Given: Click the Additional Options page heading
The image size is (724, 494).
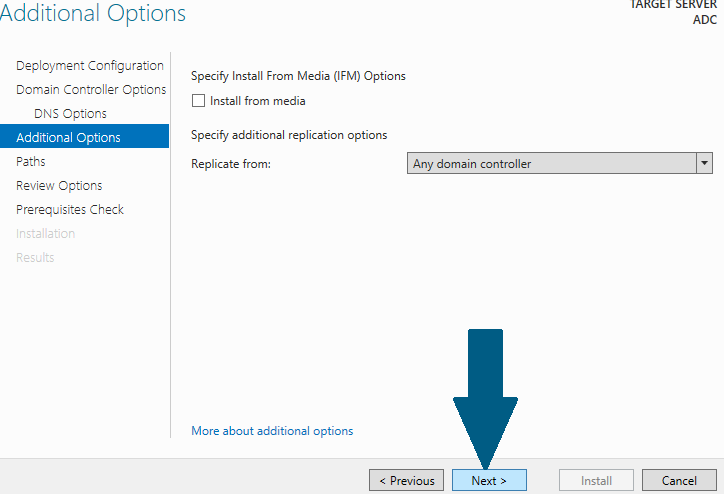Looking at the screenshot, I should click(x=93, y=14).
